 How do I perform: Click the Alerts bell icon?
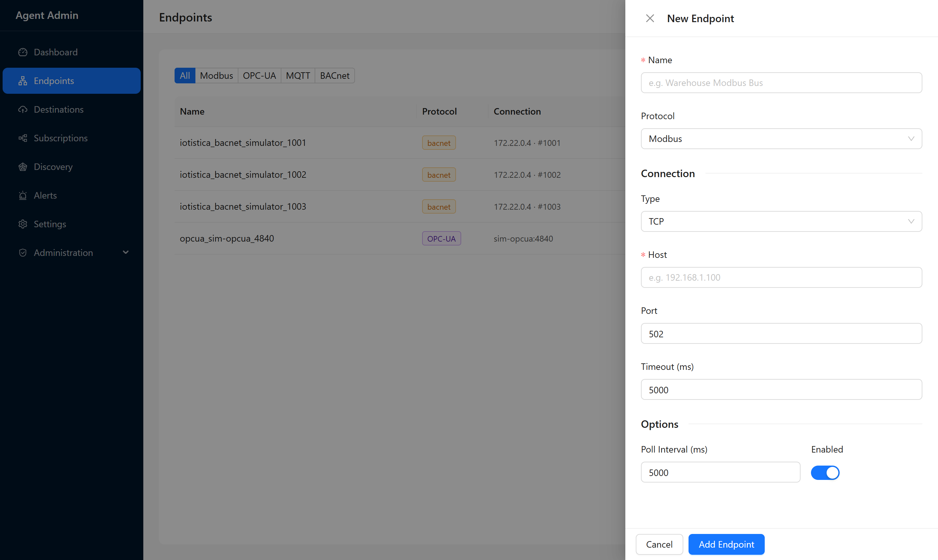pyautogui.click(x=23, y=195)
